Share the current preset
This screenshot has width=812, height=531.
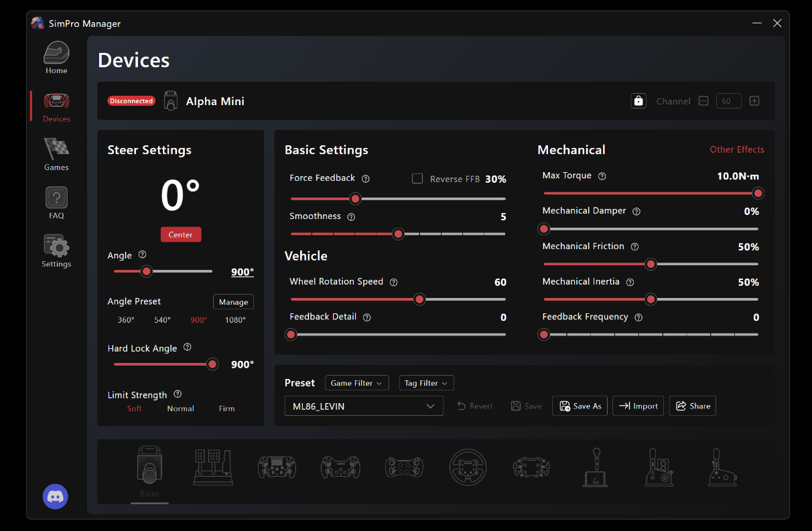click(x=693, y=406)
